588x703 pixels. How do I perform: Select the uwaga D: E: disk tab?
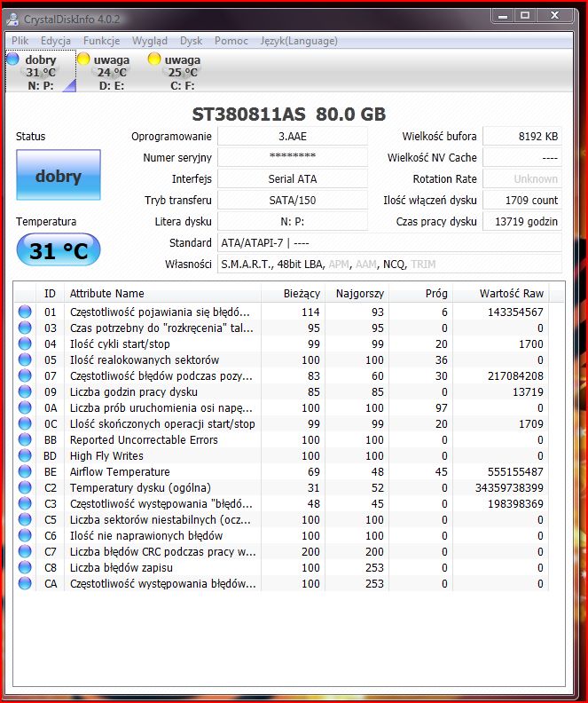(x=111, y=72)
